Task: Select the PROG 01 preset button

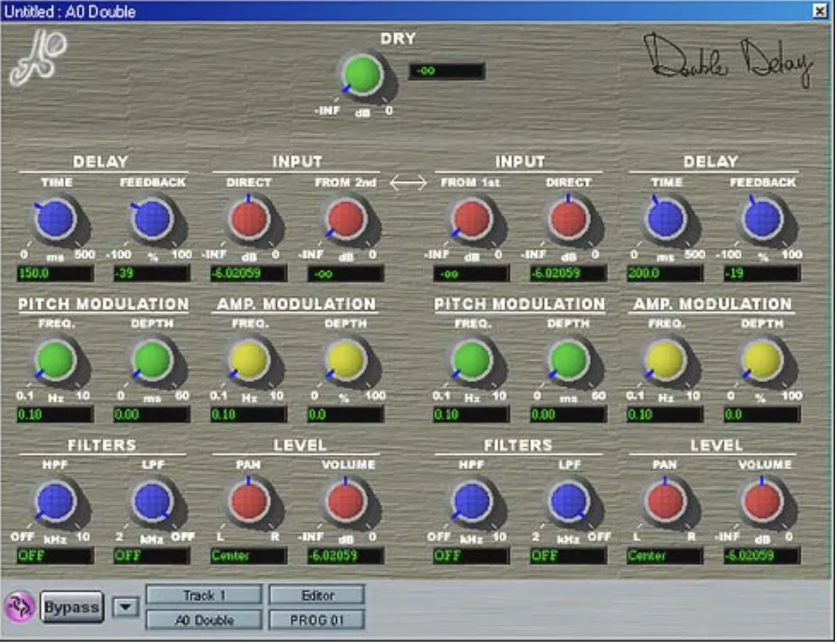Action: [x=317, y=619]
